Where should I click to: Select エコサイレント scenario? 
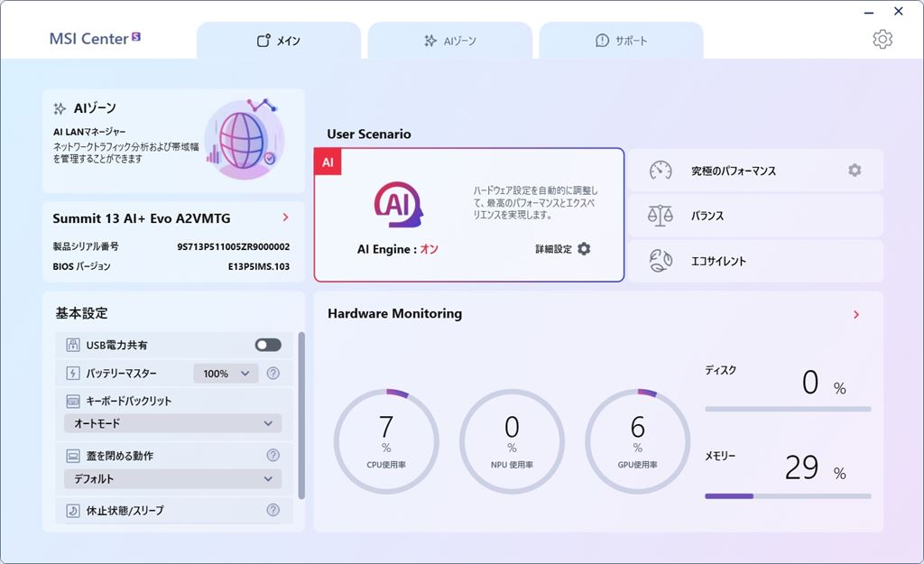pyautogui.click(x=756, y=261)
